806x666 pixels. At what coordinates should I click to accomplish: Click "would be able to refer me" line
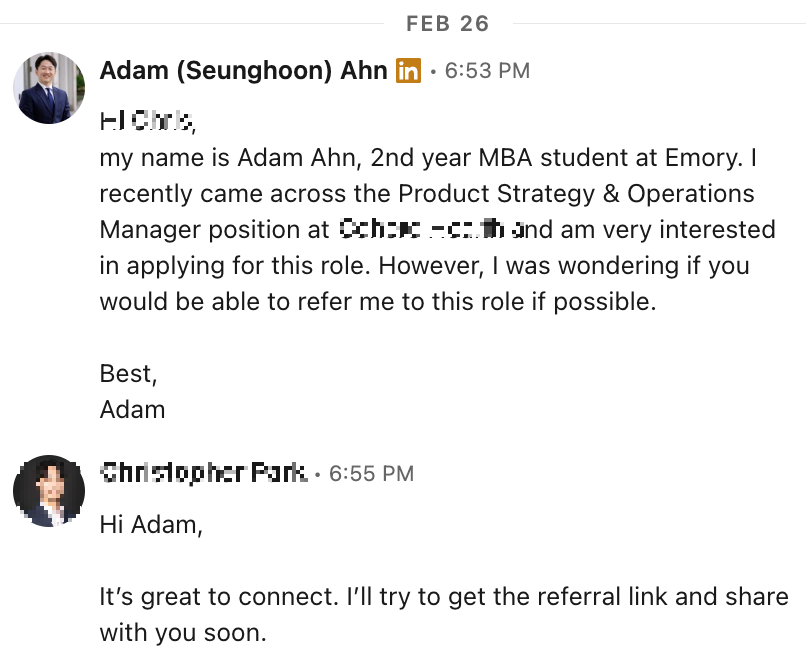[377, 302]
